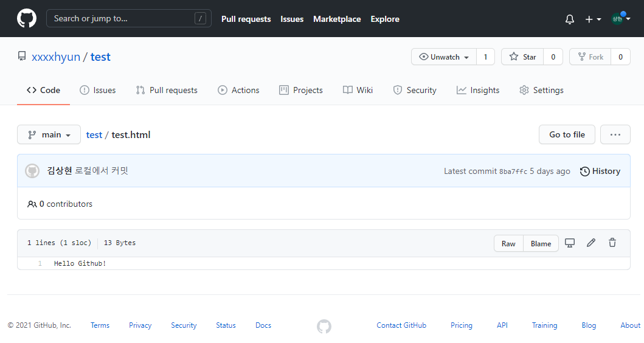Click the footer GitHub logo
Screen dimensions: 644x343
(x=324, y=327)
